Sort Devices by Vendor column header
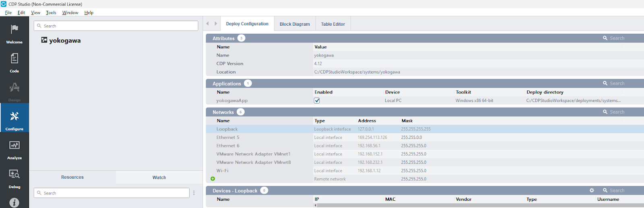Viewport: 644px width, 208px height. 463,199
